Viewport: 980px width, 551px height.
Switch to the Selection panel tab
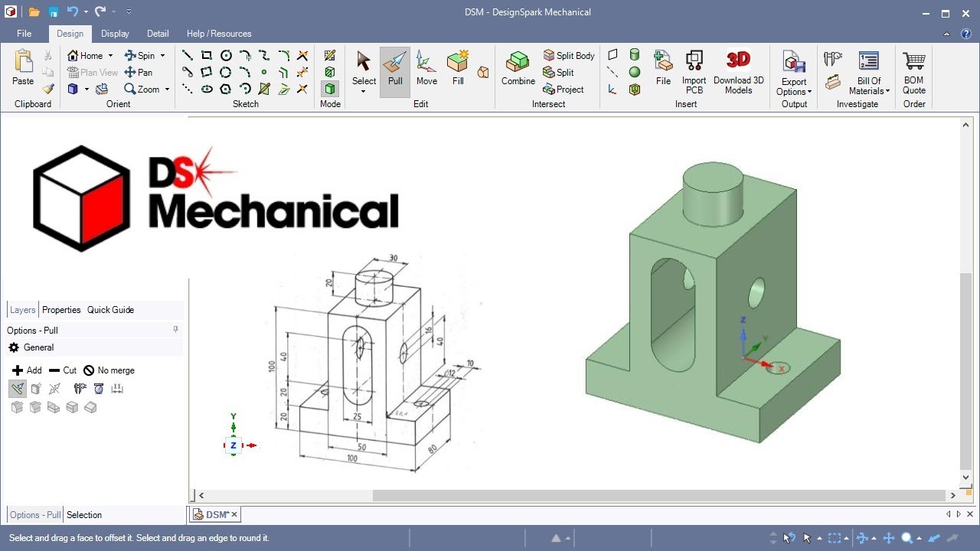pos(84,515)
